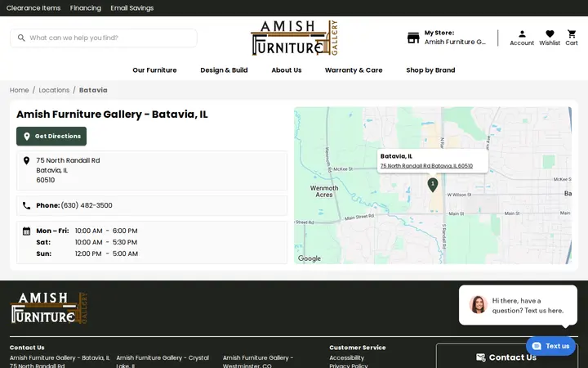This screenshot has width=588, height=368.
Task: Open the shopping Cart icon
Action: (x=572, y=34)
